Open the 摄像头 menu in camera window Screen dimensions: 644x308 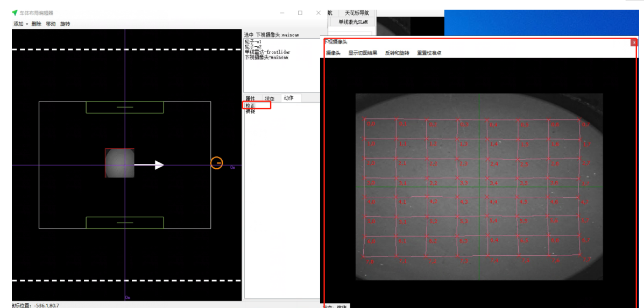pos(333,53)
